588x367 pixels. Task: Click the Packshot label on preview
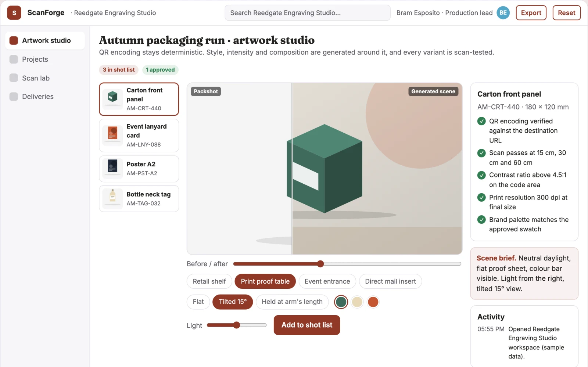click(x=206, y=91)
